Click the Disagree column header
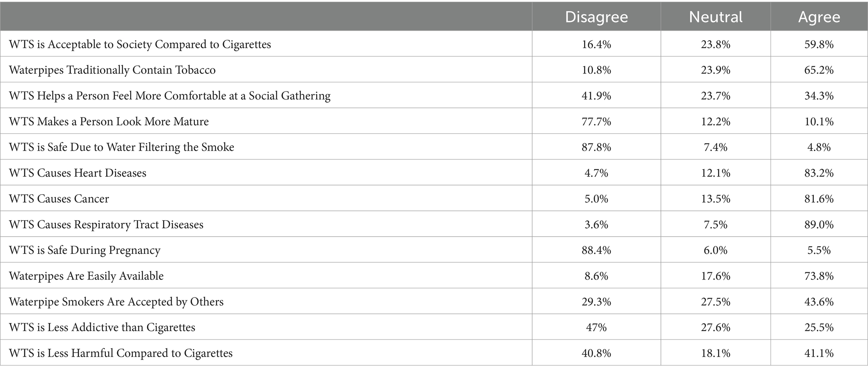This screenshot has width=868, height=373. (596, 17)
